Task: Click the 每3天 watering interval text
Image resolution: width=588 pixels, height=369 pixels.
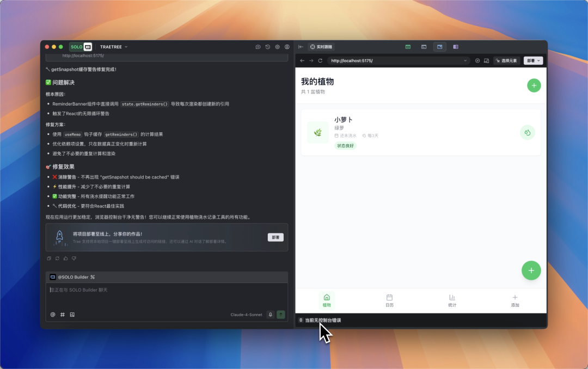Action: 373,136
